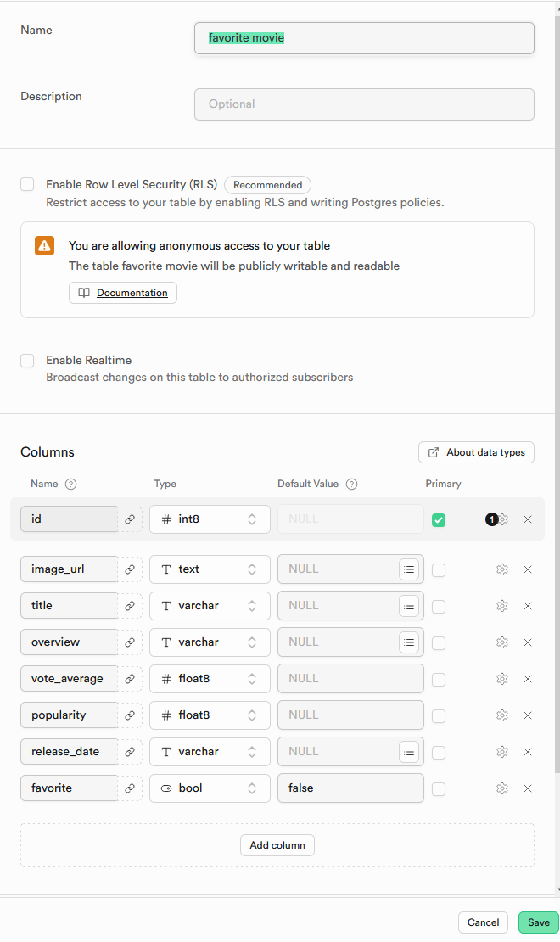
Task: Open int8 type dropdown for id
Action: 210,519
